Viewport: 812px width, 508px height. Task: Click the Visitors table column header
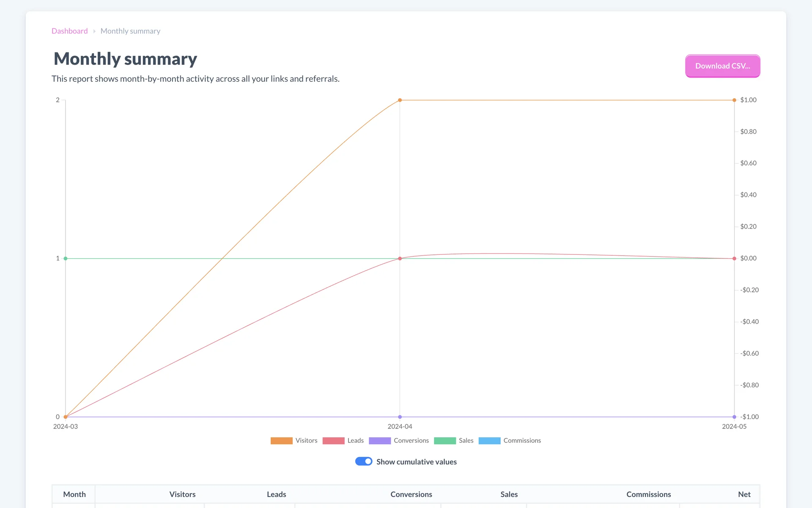click(x=182, y=494)
